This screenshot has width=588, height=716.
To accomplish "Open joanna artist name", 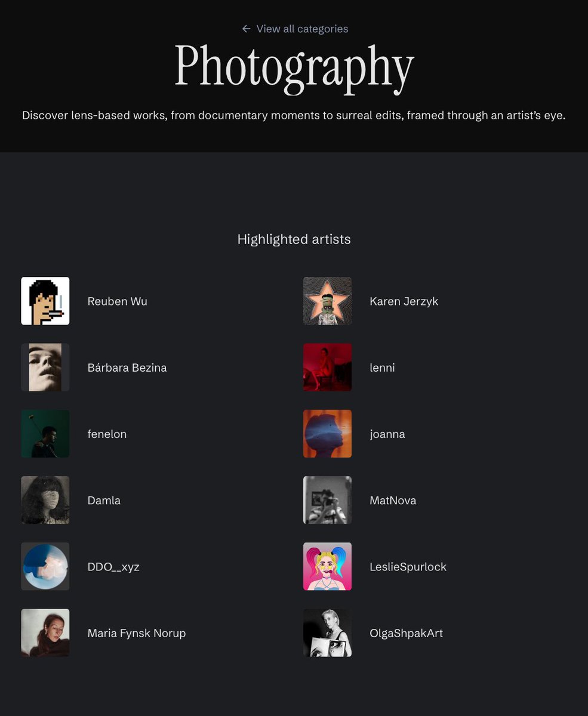I will (387, 434).
